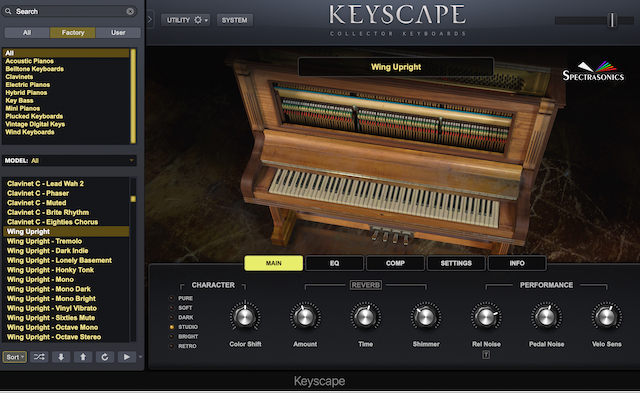Viewport: 640px width, 393px height.
Task: Collapse the browser with the chevron
Action: tap(150, 19)
